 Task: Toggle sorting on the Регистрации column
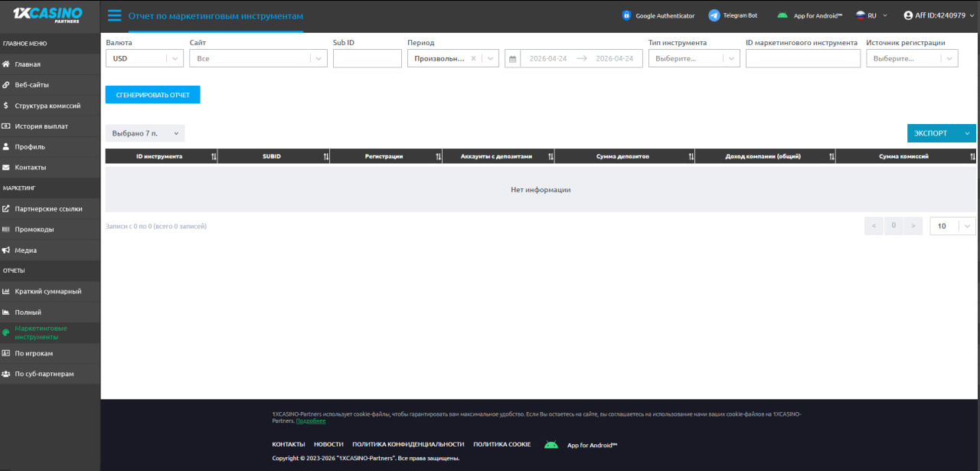tap(438, 155)
